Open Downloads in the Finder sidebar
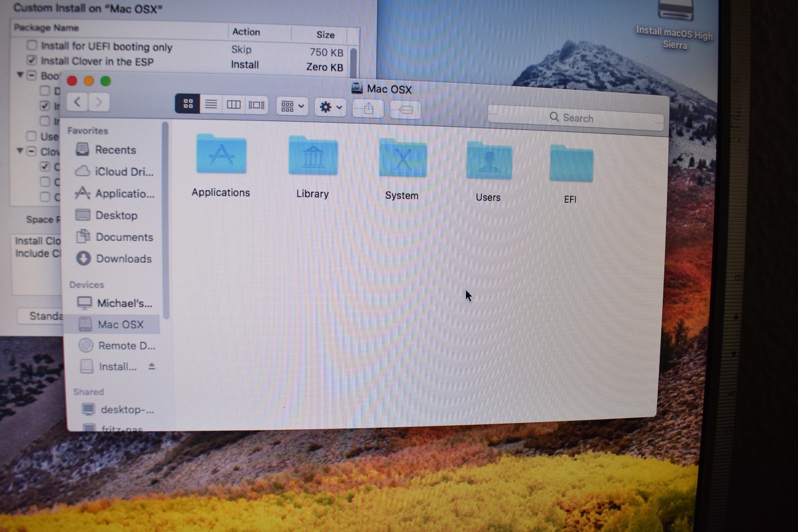Viewport: 798px width, 532px height. [x=114, y=259]
